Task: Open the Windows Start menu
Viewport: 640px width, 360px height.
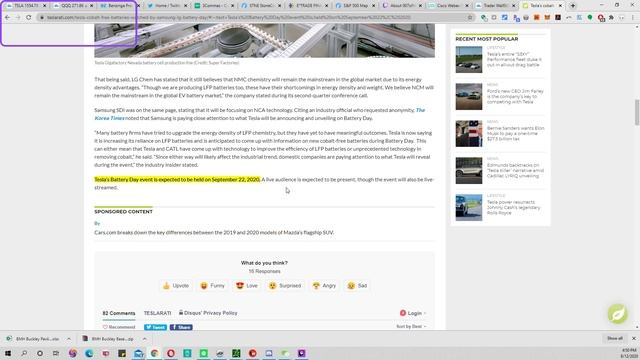Action: 8,353
